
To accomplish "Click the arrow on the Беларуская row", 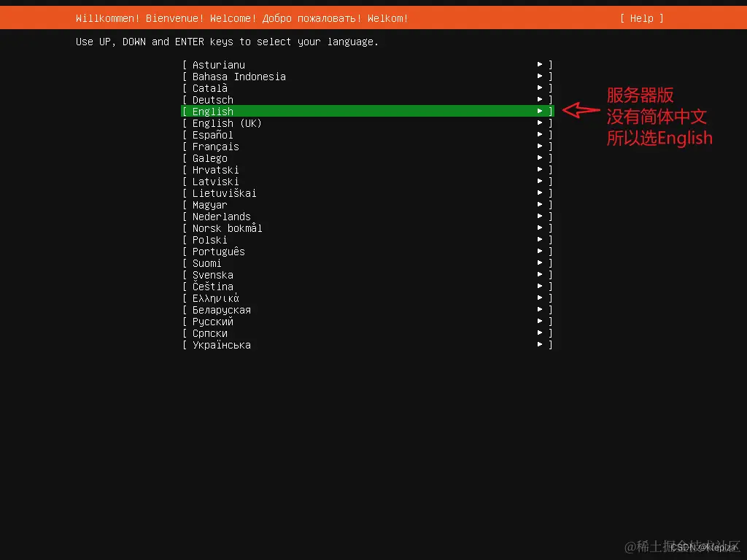I will [x=540, y=309].
